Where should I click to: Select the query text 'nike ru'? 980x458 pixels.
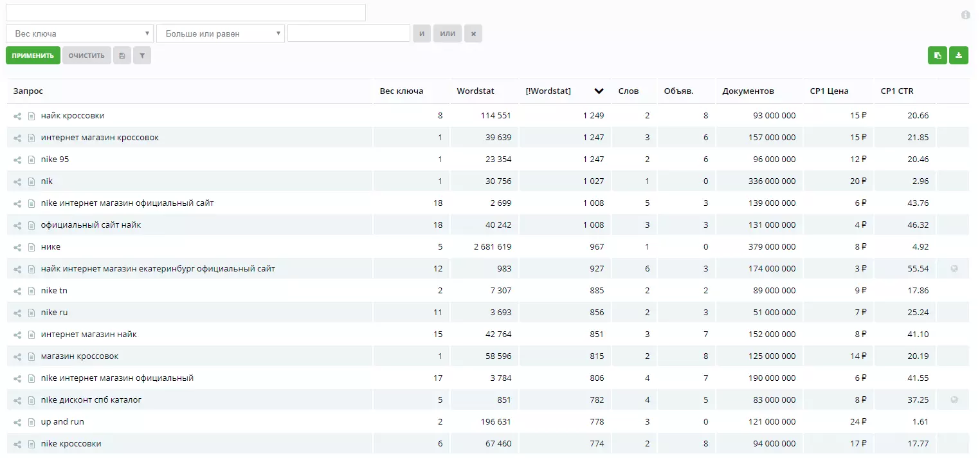point(54,313)
